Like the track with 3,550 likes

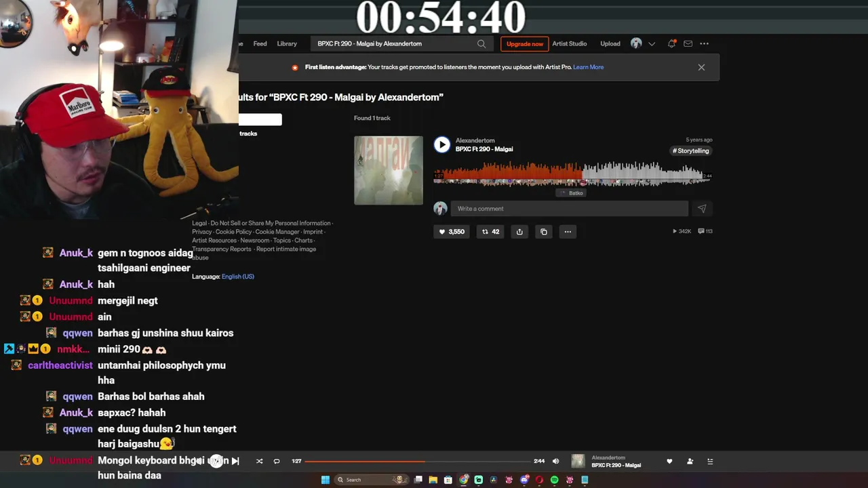[x=452, y=232]
